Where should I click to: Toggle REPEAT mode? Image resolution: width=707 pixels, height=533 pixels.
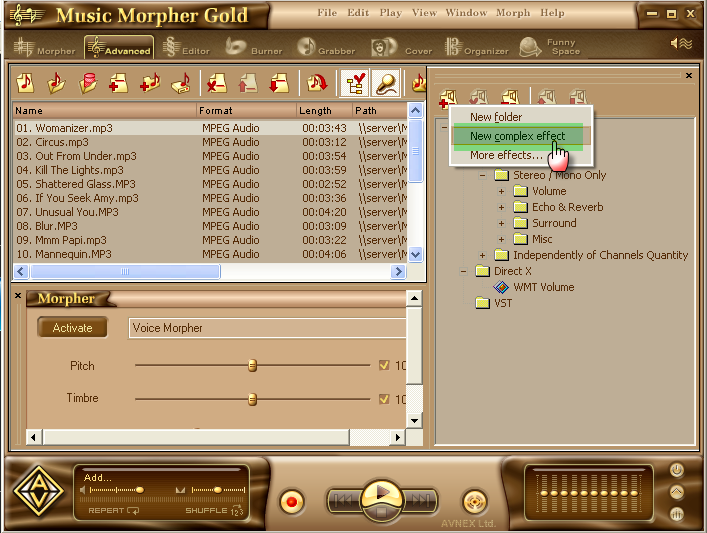(114, 510)
